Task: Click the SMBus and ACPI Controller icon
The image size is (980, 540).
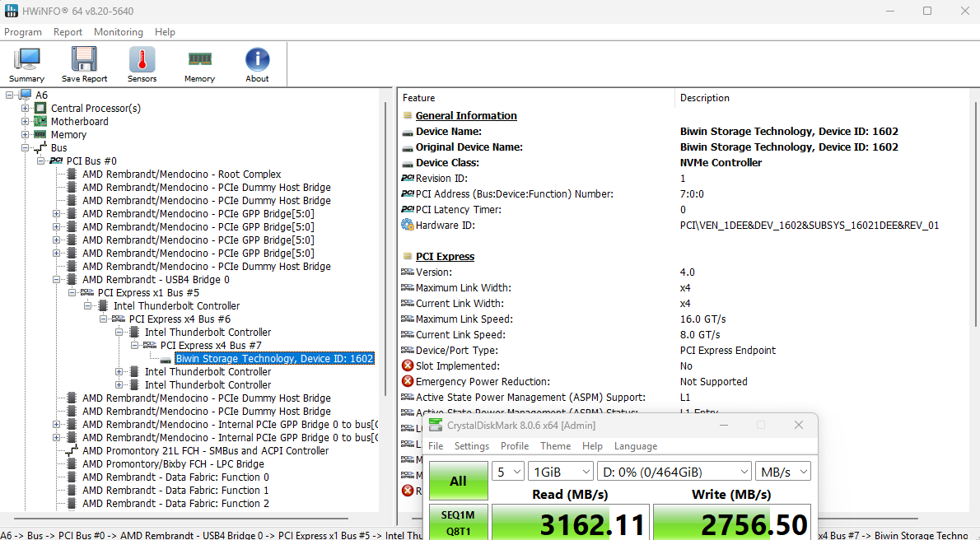Action: click(72, 450)
